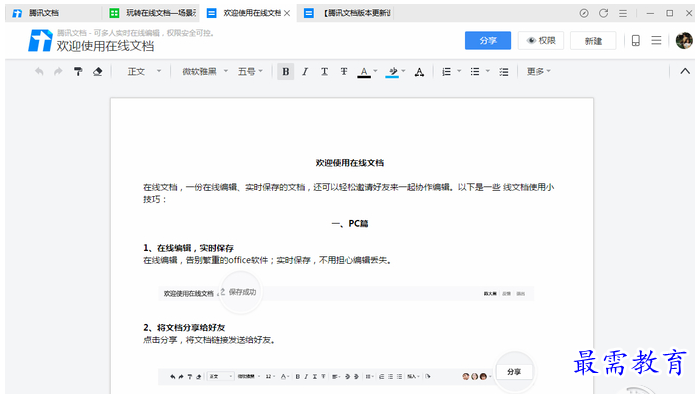This screenshot has width=695, height=394.
Task: Click the blue 分享 share button
Action: coord(488,41)
